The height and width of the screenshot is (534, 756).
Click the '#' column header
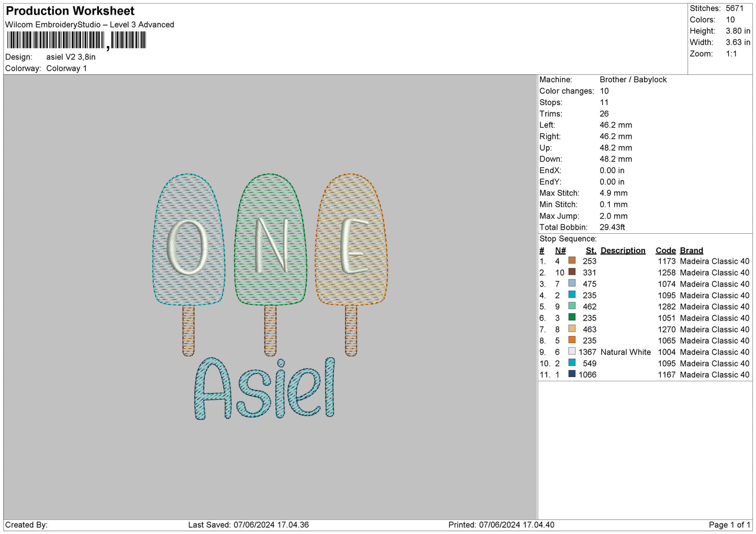coord(542,251)
